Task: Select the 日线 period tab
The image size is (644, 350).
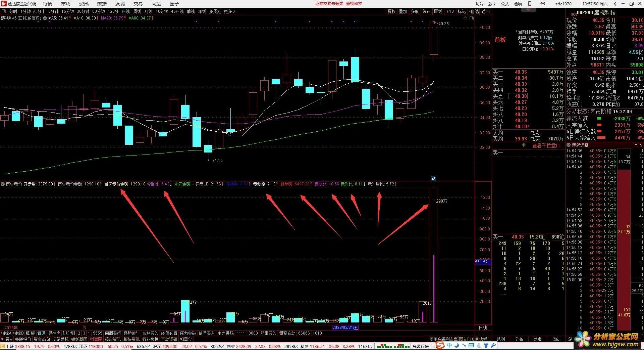Action: (x=125, y=11)
